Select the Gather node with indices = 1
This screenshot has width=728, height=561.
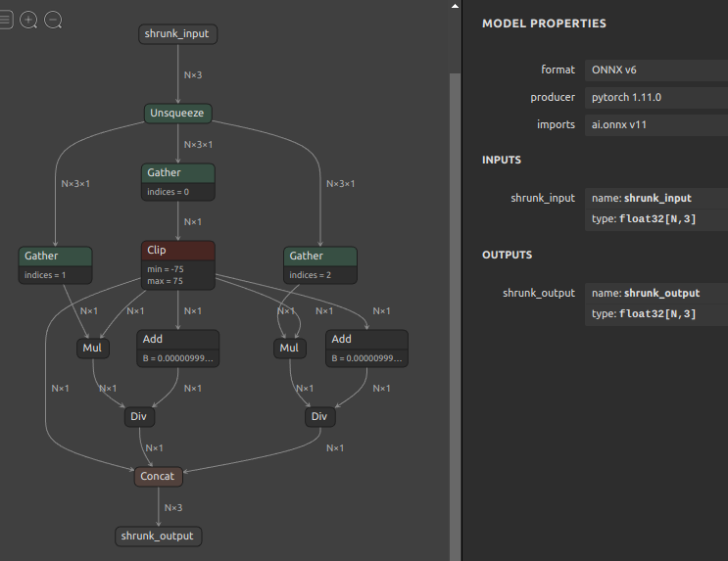pos(55,265)
